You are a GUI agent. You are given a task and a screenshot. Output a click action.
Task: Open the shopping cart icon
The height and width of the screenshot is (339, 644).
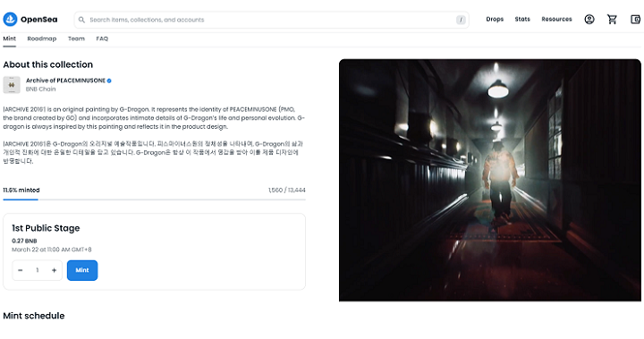pos(612,20)
